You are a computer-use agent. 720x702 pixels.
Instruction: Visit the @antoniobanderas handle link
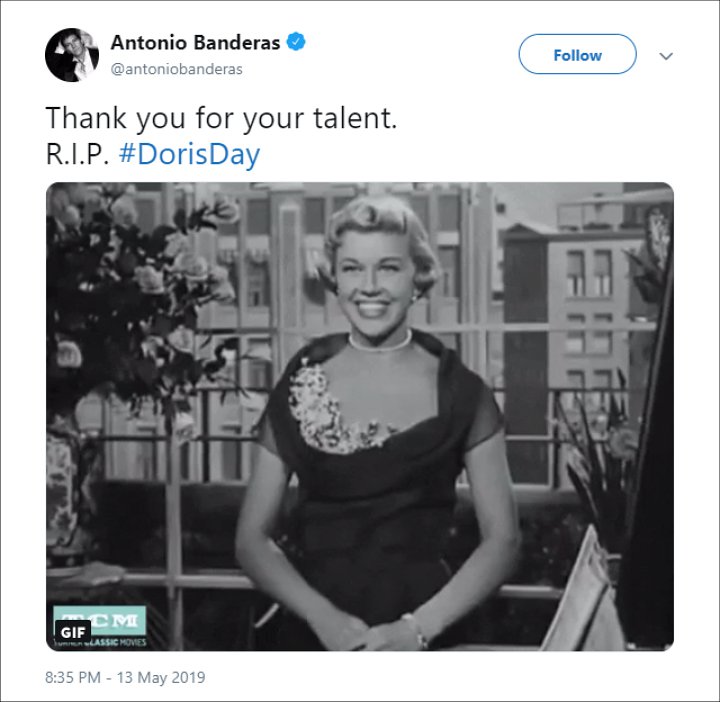click(x=177, y=69)
